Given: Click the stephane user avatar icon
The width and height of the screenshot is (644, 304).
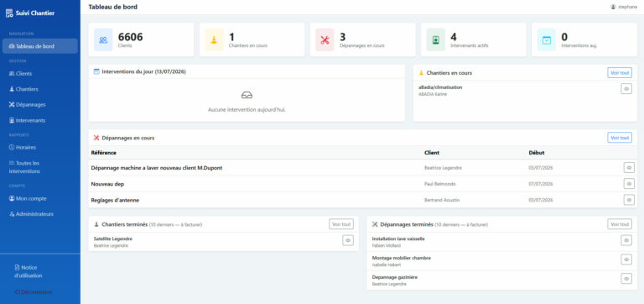Looking at the screenshot, I should 613,7.
